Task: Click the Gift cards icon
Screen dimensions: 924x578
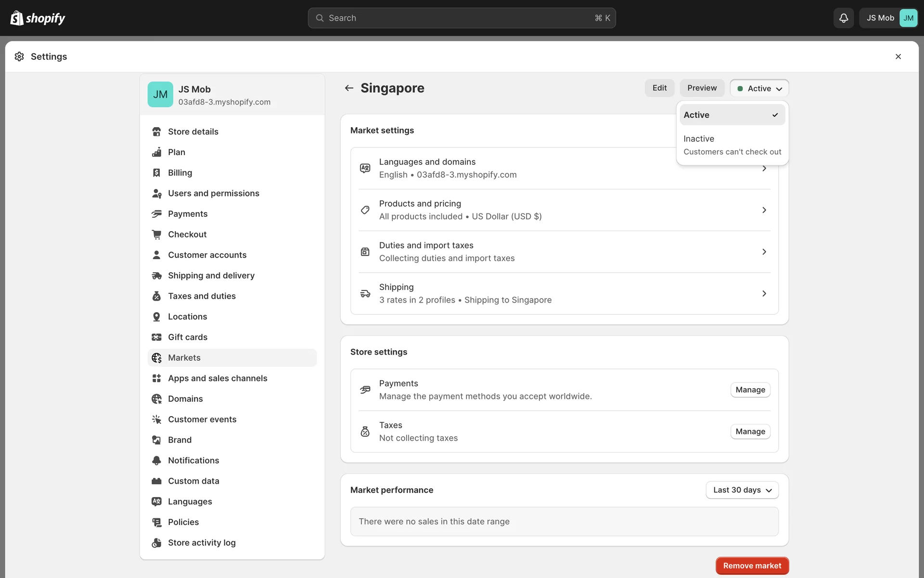Action: click(x=156, y=337)
